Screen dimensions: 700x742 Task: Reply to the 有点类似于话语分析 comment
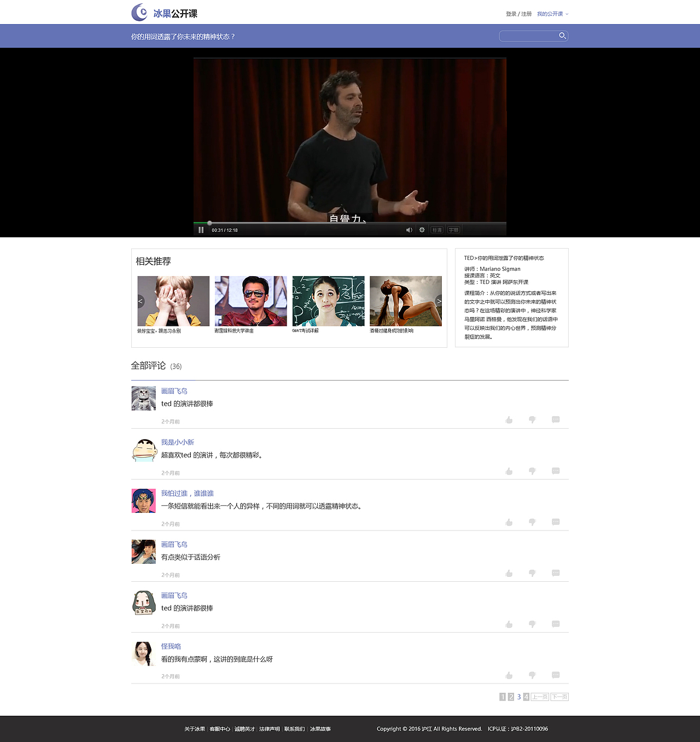(556, 572)
